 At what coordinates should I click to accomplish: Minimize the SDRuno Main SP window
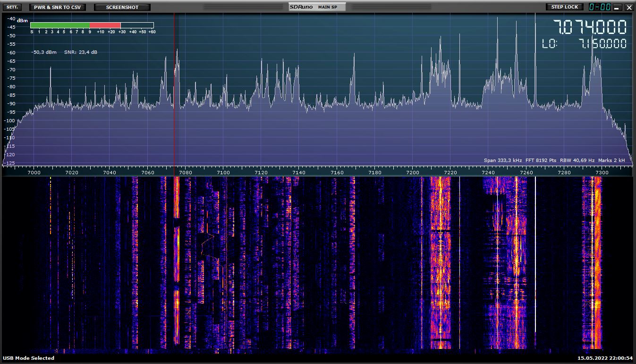tap(618, 8)
